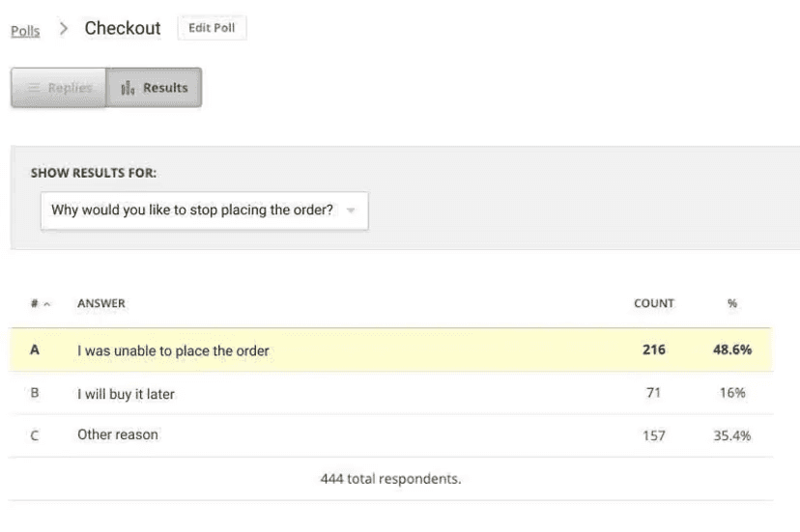
Task: Click the 216 count value
Action: click(x=654, y=350)
